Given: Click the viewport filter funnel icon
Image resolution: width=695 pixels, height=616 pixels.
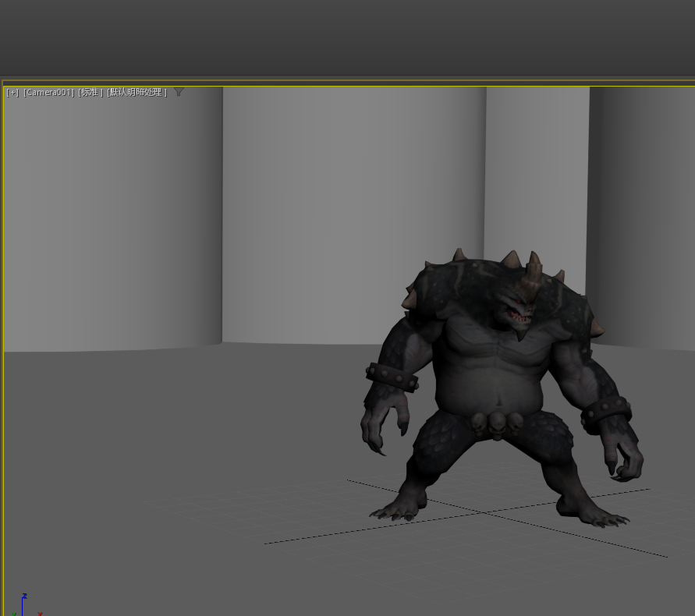Looking at the screenshot, I should [x=179, y=92].
